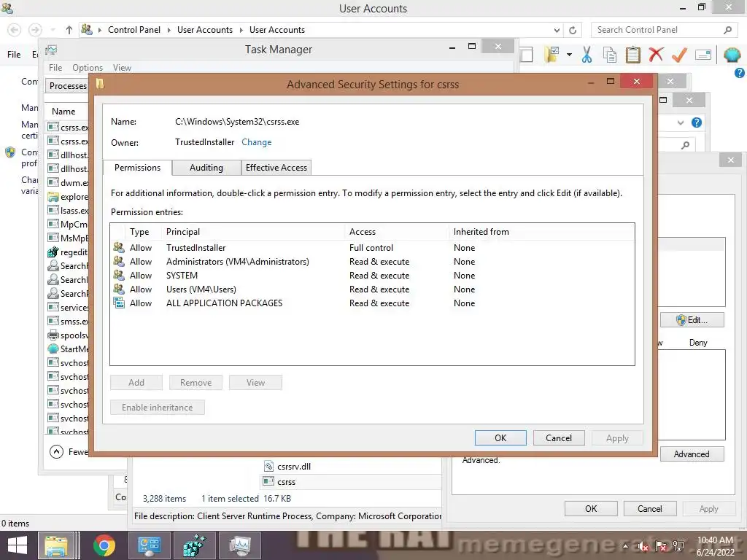Screen dimensions: 747x560
Task: Select the Processes tab in Task Manager
Action: 68,86
